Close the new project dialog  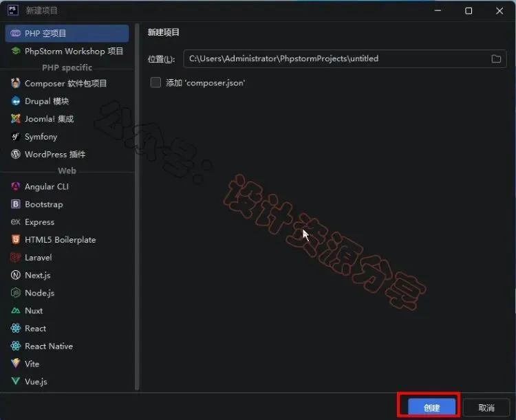click(x=499, y=11)
